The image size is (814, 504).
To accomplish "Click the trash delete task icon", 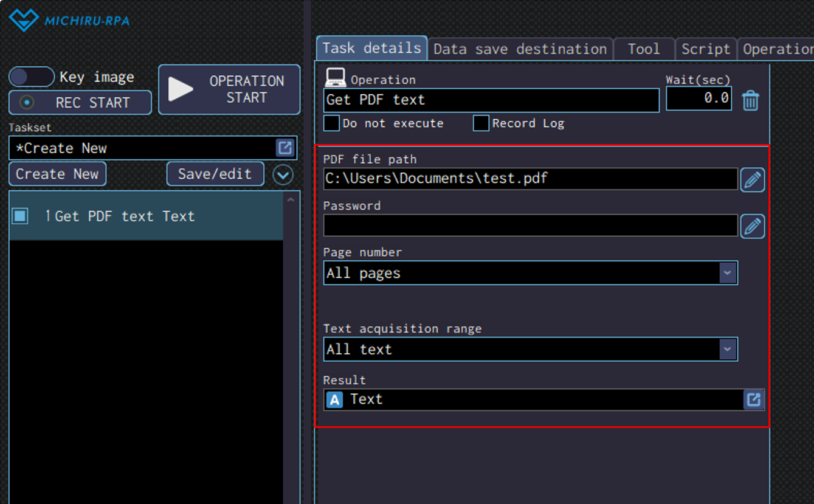I will point(750,100).
